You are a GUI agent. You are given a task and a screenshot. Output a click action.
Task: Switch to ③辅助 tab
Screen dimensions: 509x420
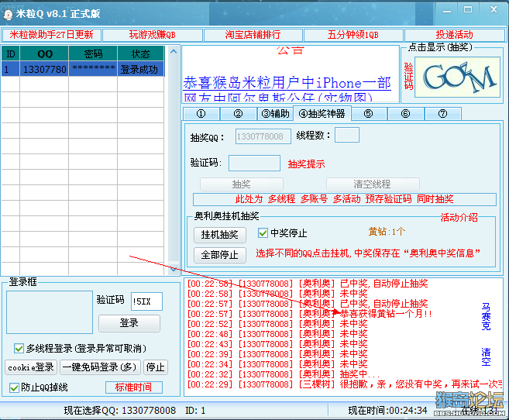point(275,114)
